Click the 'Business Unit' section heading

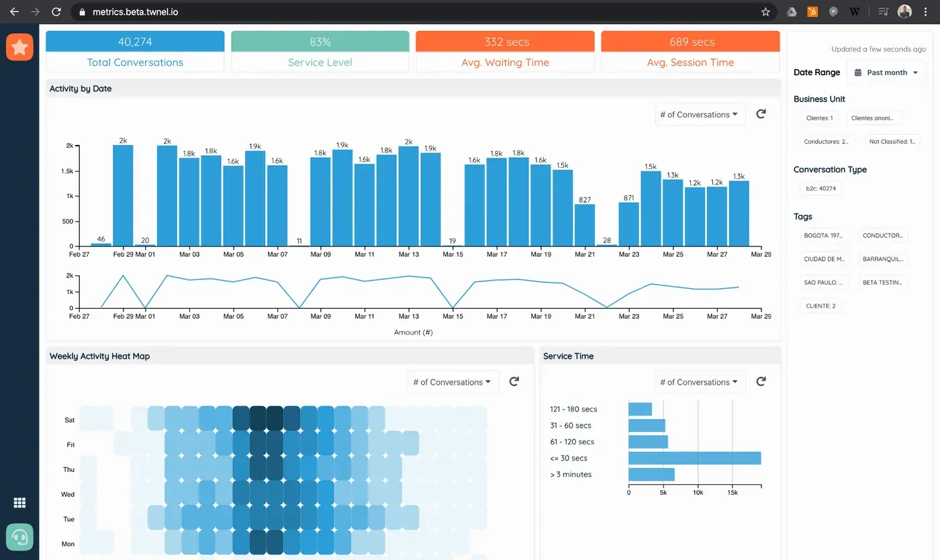pyautogui.click(x=819, y=99)
